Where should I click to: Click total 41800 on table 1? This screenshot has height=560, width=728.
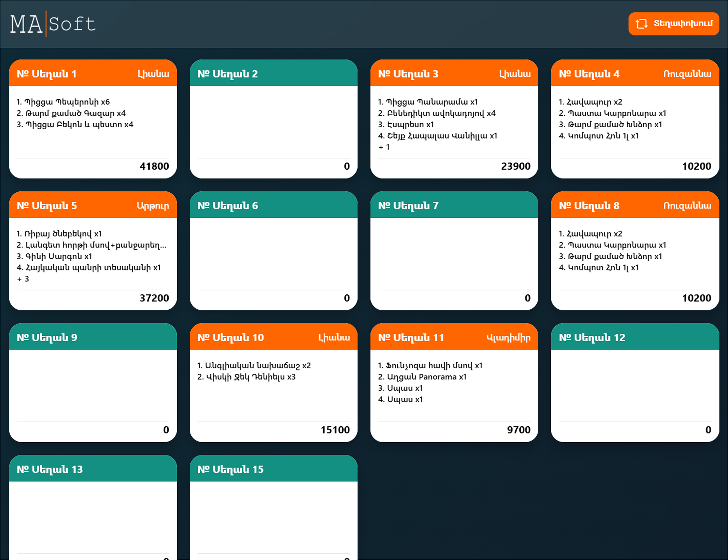[154, 166]
